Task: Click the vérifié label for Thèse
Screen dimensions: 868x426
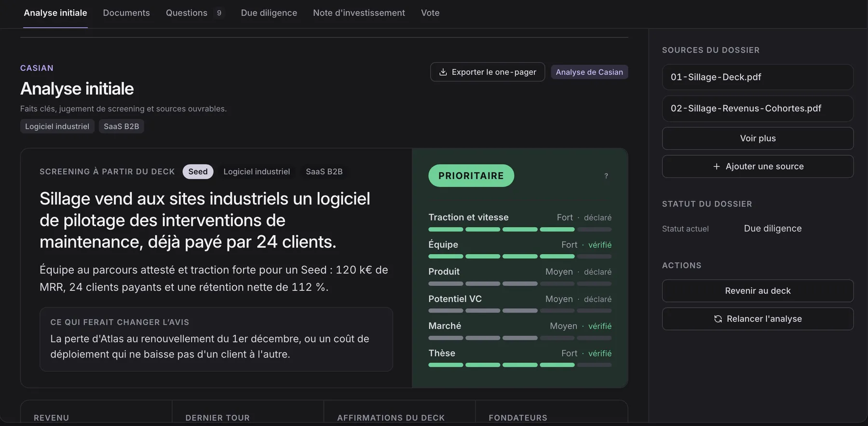Action: 600,354
